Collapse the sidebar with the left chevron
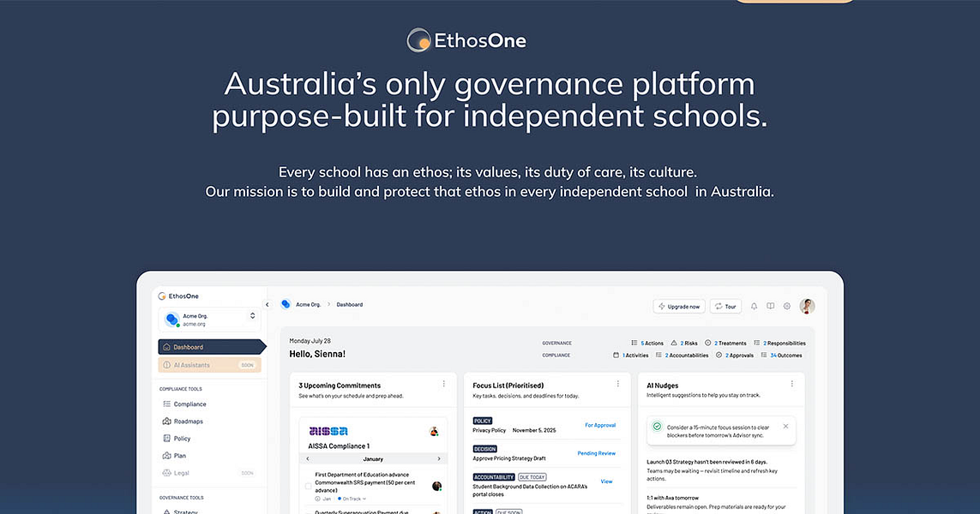This screenshot has width=980, height=514. tap(268, 305)
